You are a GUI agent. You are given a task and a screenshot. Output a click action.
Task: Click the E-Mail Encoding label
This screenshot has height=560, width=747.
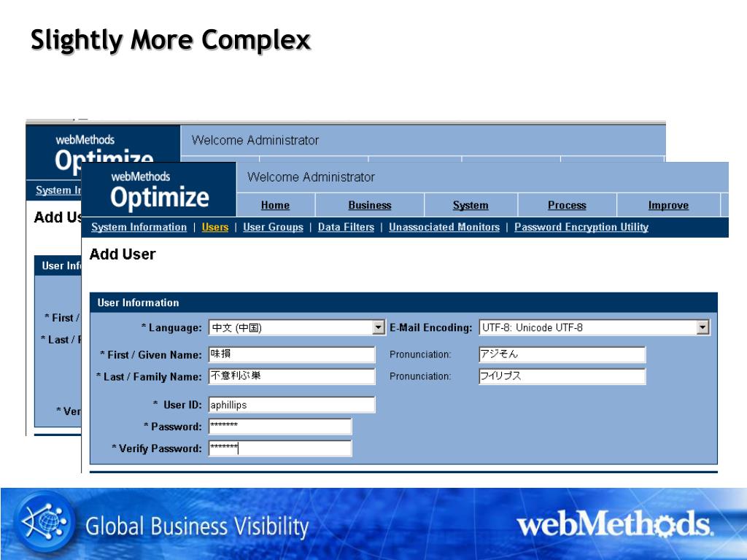point(430,327)
